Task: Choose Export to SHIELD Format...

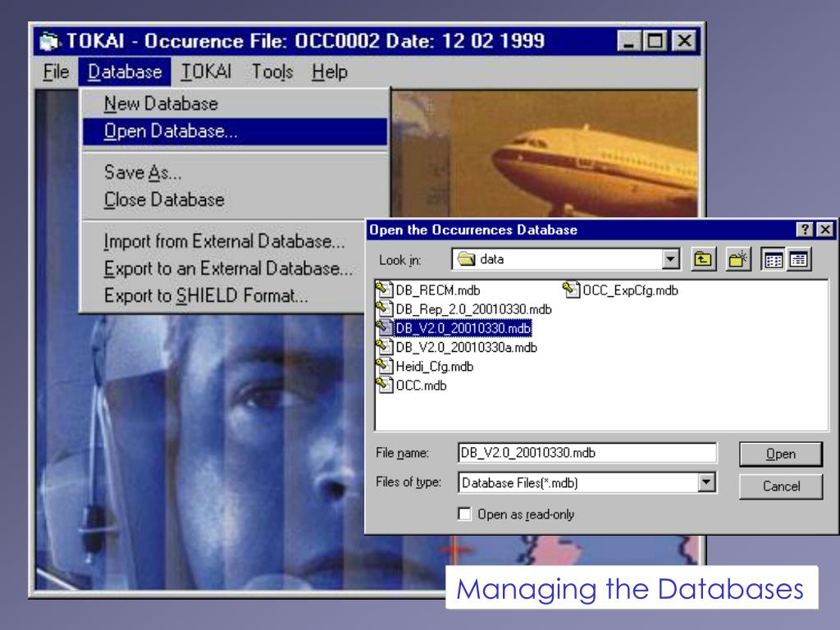Action: (224, 295)
